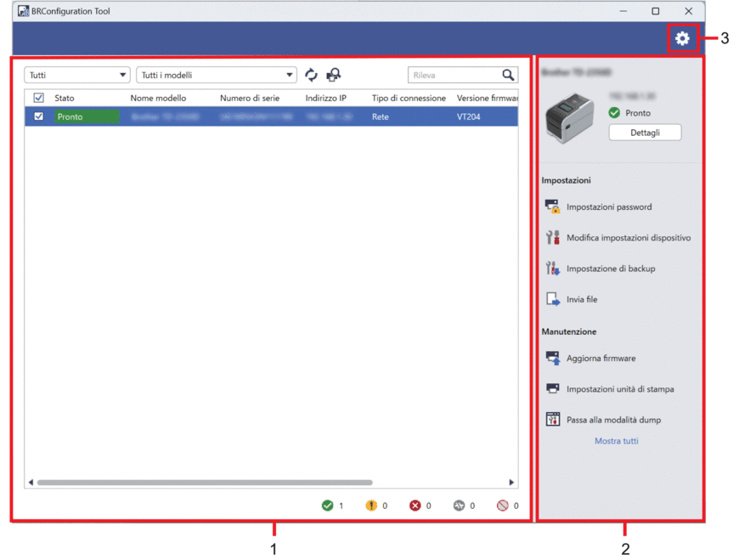The height and width of the screenshot is (560, 739).
Task: Sort by the Indirizzo IP column header
Action: point(325,98)
